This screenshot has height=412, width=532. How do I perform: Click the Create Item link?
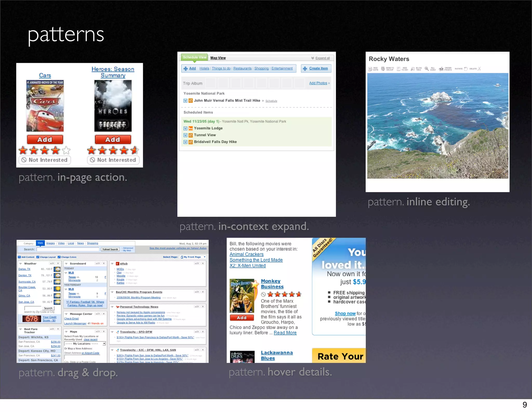click(318, 69)
